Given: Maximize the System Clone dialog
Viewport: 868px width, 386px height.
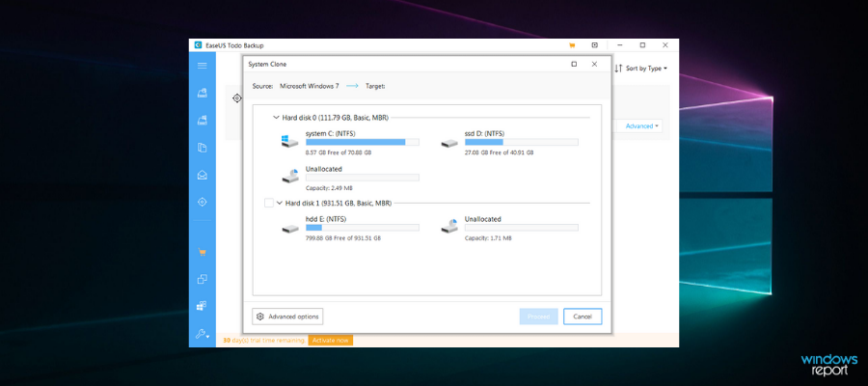Looking at the screenshot, I should [574, 65].
